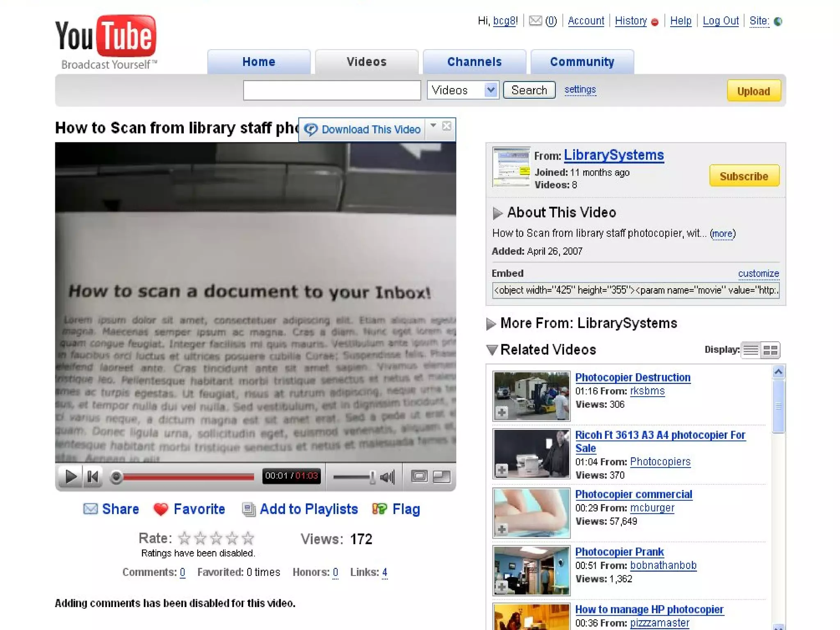
Task: Mute the video with speaker icon
Action: coord(387,477)
